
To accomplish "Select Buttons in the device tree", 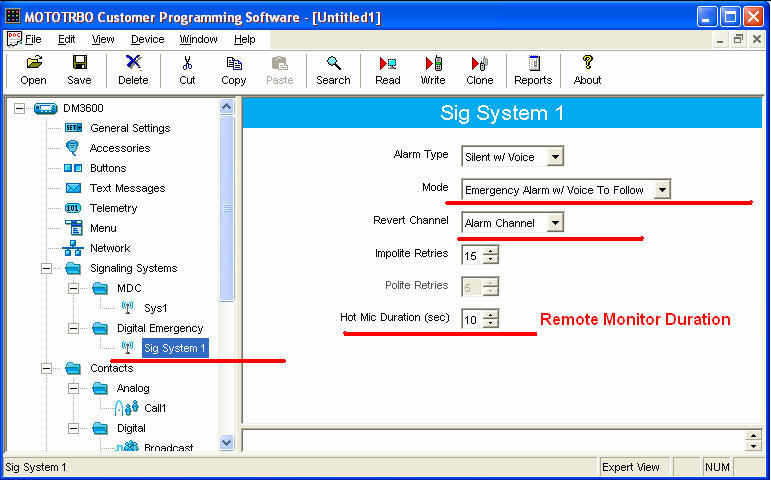I will [x=108, y=168].
